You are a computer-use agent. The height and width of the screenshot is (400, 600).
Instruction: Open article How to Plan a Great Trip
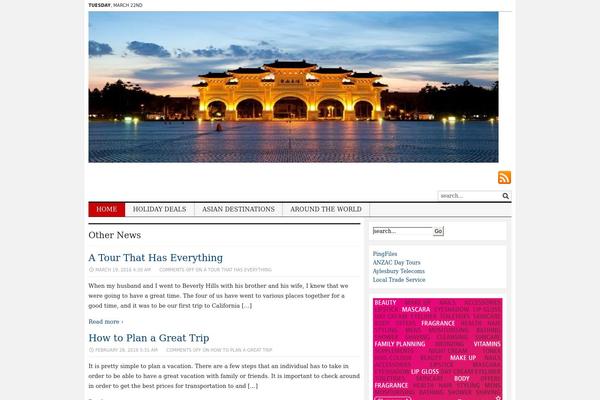149,338
